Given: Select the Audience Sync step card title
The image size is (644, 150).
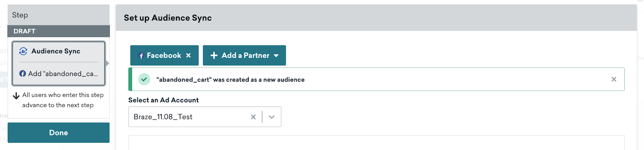Looking at the screenshot, I should 56,51.
